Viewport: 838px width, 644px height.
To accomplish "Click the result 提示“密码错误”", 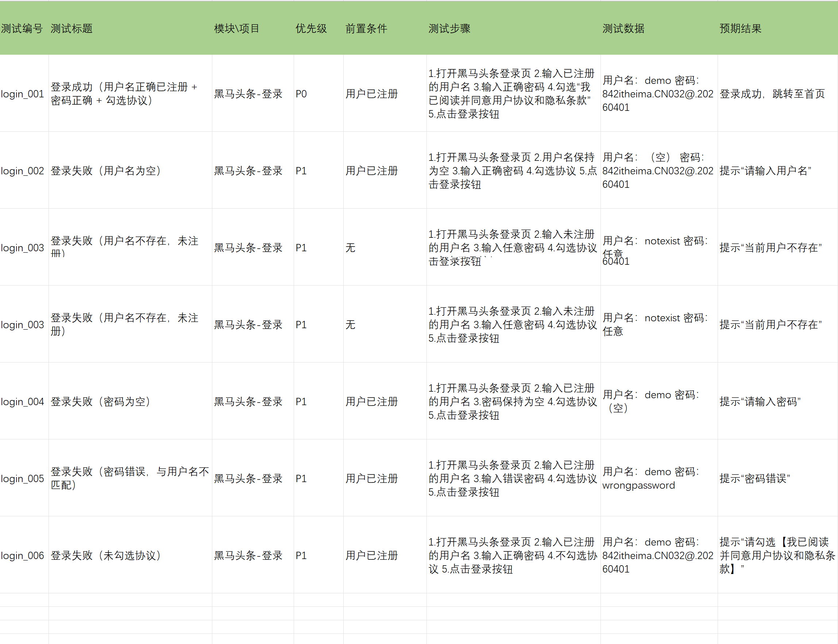I will tap(778, 478).
